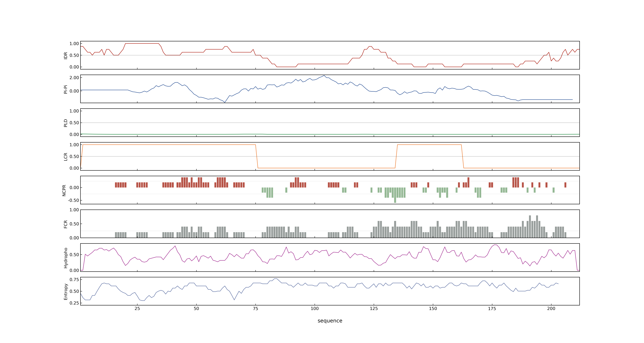Click x-axis tick label 150
This screenshot has width=644, height=343.
click(x=433, y=309)
